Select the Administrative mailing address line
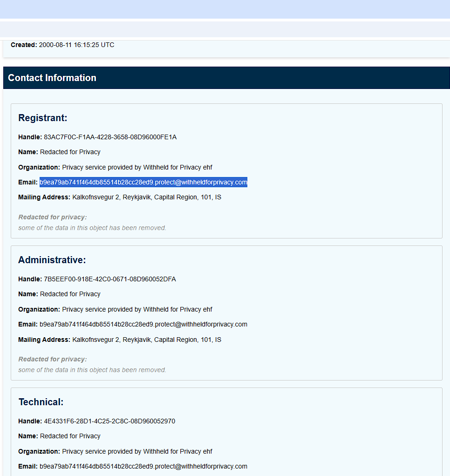The width and height of the screenshot is (450, 476). point(147,340)
